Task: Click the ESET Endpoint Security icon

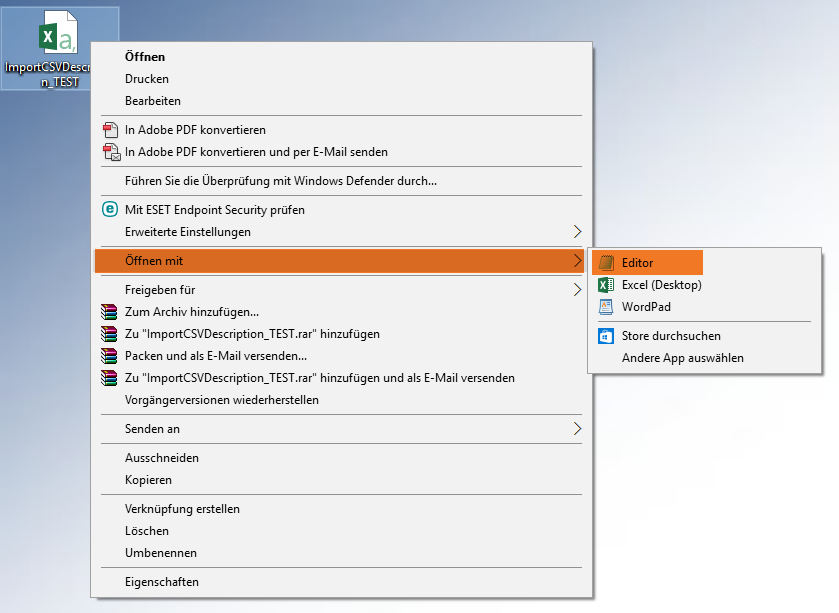Action: tap(110, 209)
